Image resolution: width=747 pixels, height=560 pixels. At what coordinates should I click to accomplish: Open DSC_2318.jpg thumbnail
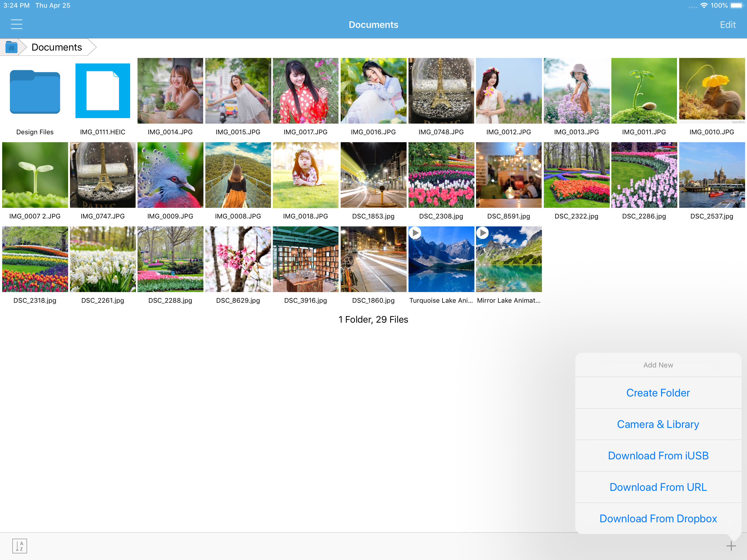(35, 259)
